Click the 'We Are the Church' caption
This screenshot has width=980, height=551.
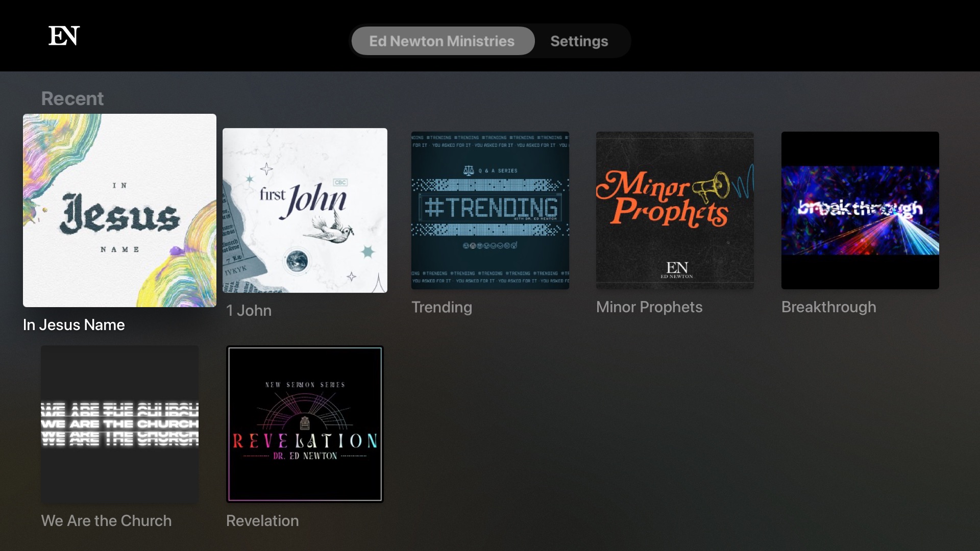click(106, 521)
